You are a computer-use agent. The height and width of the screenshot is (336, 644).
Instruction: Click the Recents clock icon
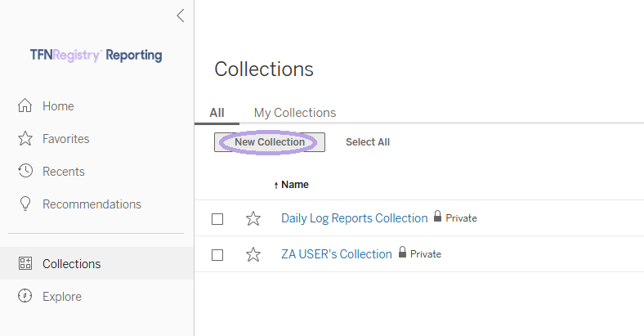25,171
